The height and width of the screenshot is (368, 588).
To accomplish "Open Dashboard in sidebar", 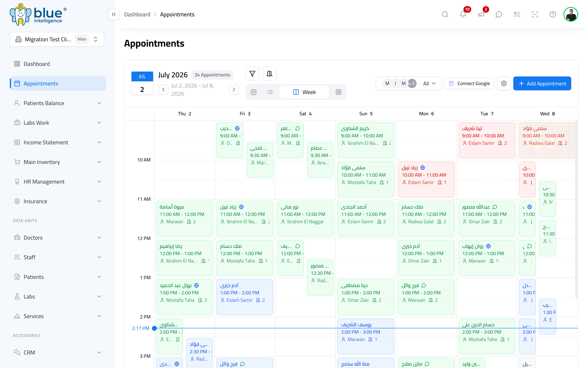I will point(58,64).
